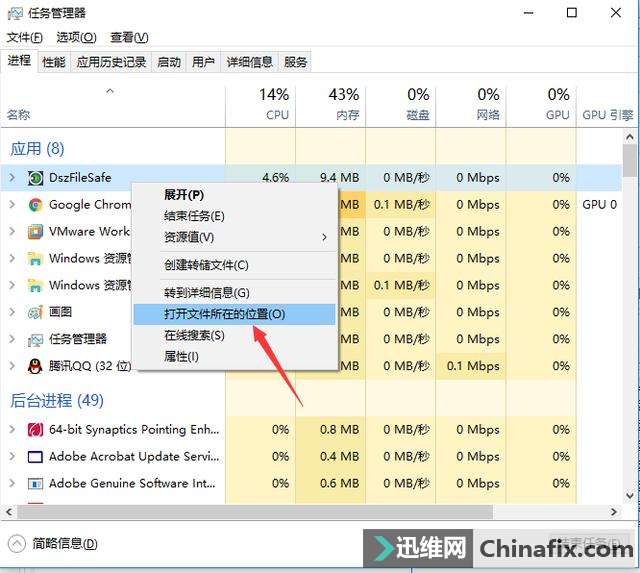Sort by the 磁盘 column header
Image resolution: width=640 pixels, height=573 pixels.
pos(401,104)
